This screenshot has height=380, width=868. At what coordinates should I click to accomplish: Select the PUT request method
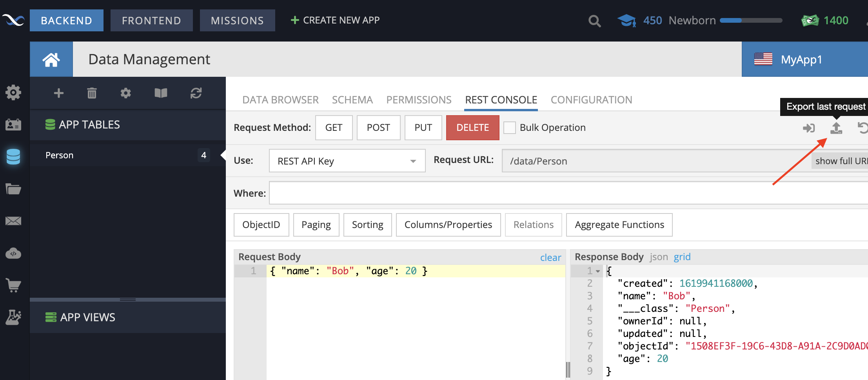click(x=423, y=128)
